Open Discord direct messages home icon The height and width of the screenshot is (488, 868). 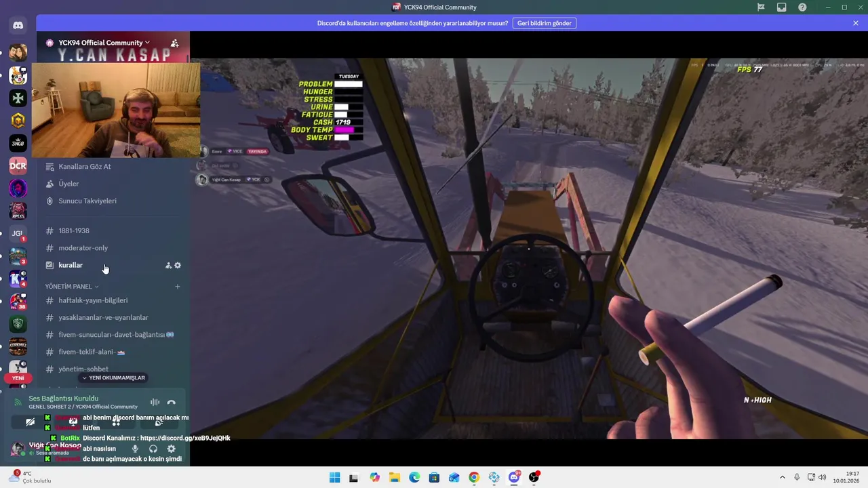point(18,26)
